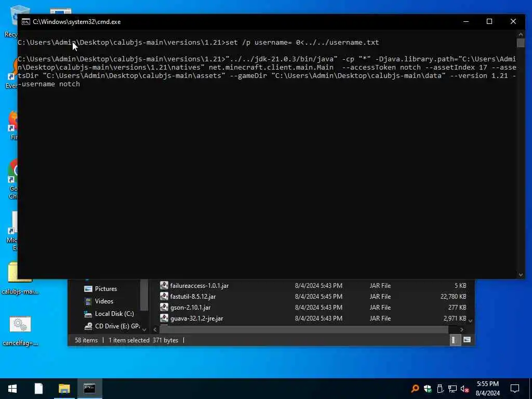Select the guava-32.1.2-jre.jar file icon
This screenshot has width=532, height=399.
(164, 318)
